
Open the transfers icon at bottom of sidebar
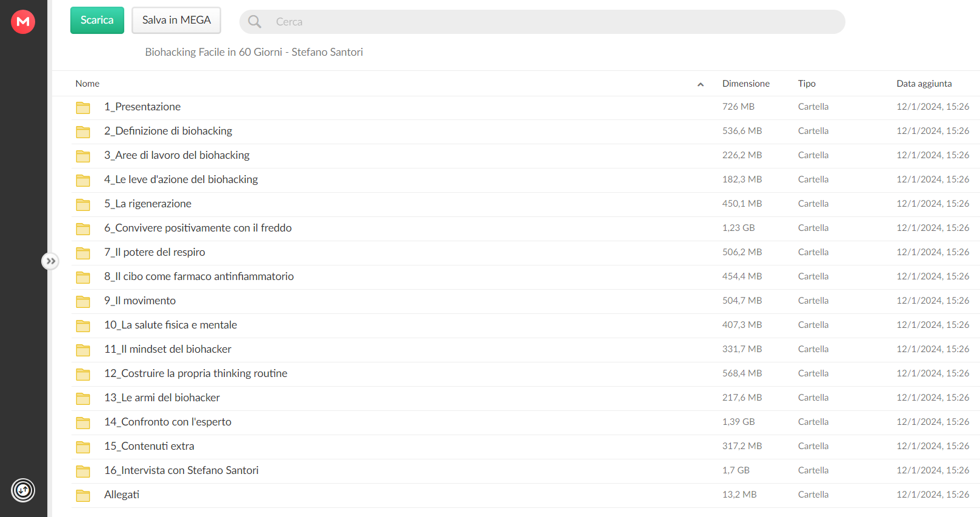tap(23, 490)
